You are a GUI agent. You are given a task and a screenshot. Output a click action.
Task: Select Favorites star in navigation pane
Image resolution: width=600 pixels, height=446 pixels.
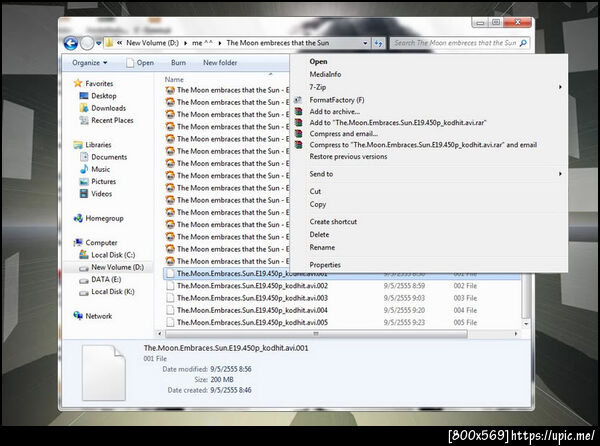pyautogui.click(x=78, y=83)
